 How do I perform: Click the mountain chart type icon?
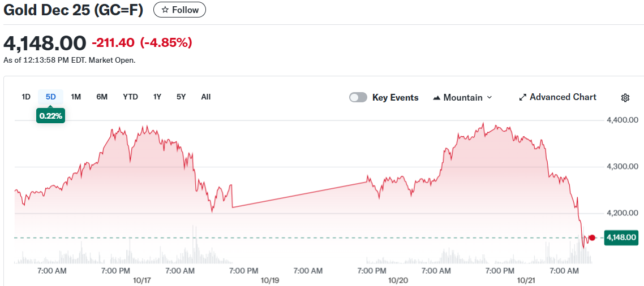click(x=436, y=98)
